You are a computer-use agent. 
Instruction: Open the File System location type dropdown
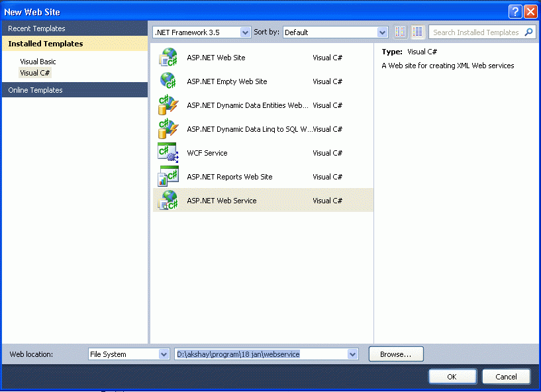tap(128, 354)
